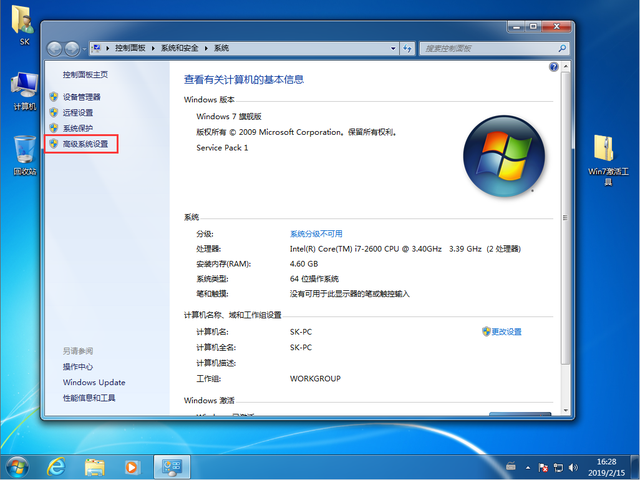Click the vertical scrollbar thumb

point(565,218)
